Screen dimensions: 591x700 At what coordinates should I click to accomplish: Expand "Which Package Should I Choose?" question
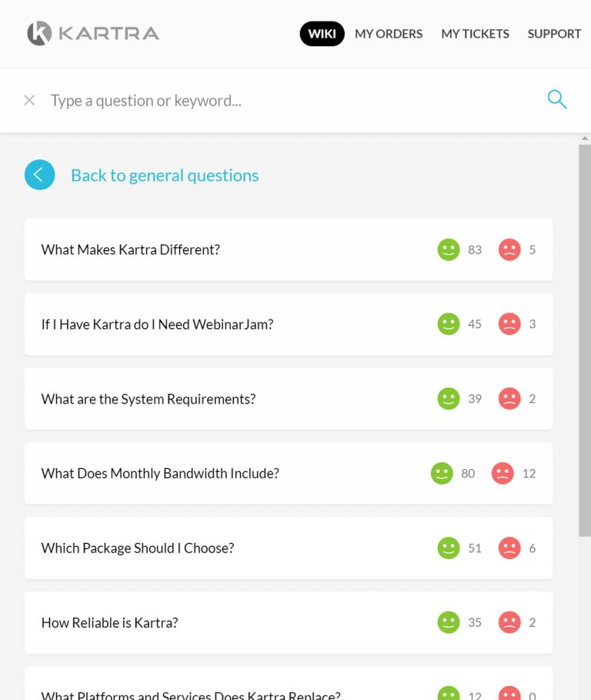[138, 548]
